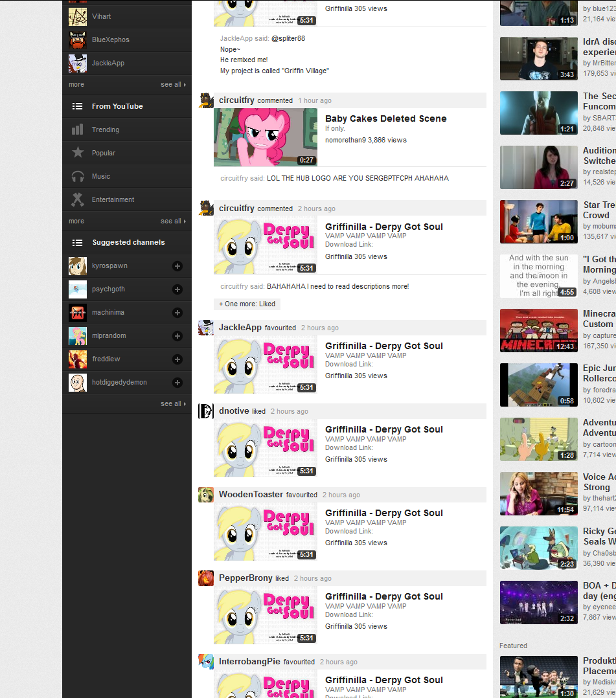Subscribe to psychgoth with plus button
This screenshot has width=616, height=698.
[177, 289]
